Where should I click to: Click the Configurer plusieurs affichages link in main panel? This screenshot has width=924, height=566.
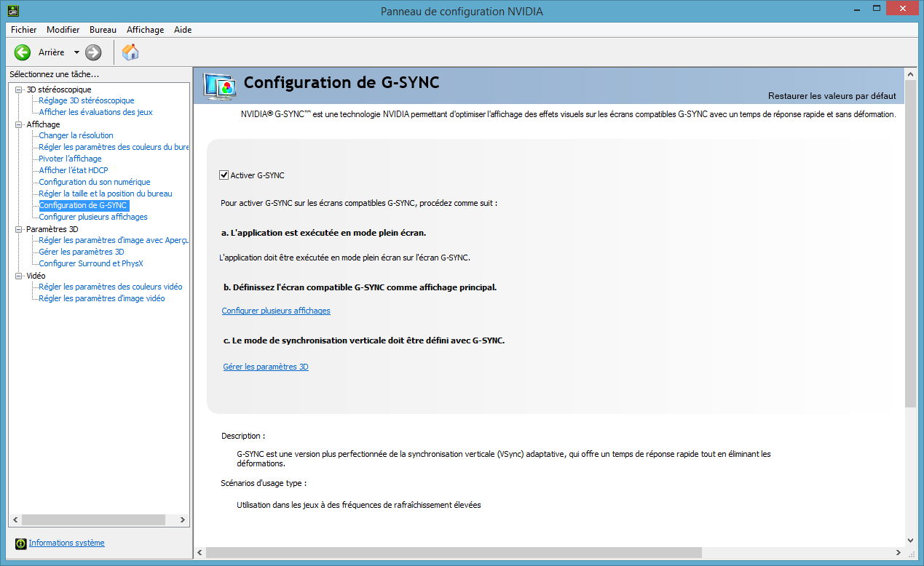point(276,311)
